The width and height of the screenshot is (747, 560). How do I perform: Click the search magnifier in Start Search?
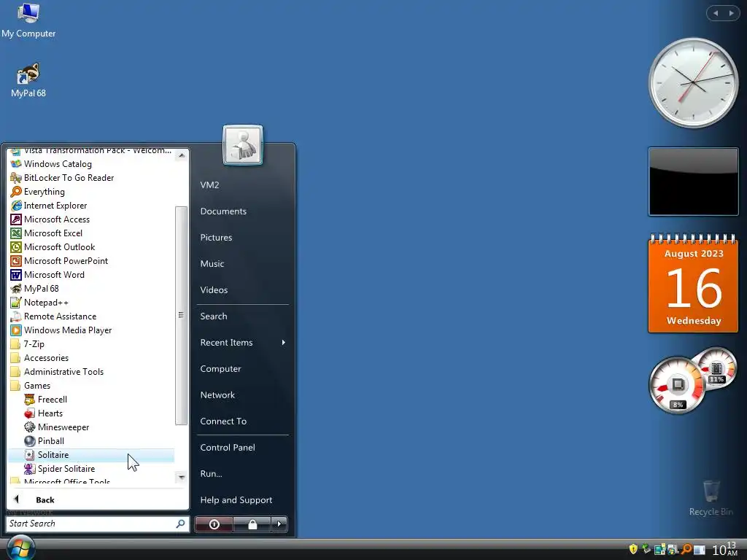pyautogui.click(x=181, y=524)
